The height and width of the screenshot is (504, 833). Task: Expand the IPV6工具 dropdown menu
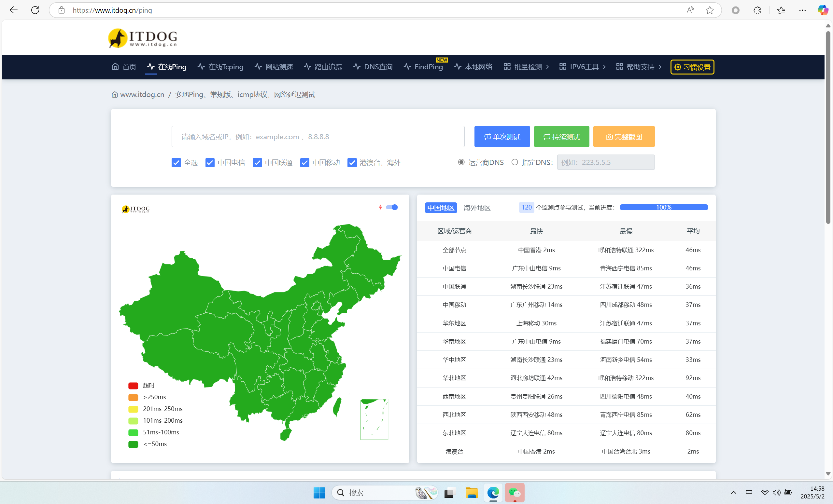pyautogui.click(x=582, y=67)
